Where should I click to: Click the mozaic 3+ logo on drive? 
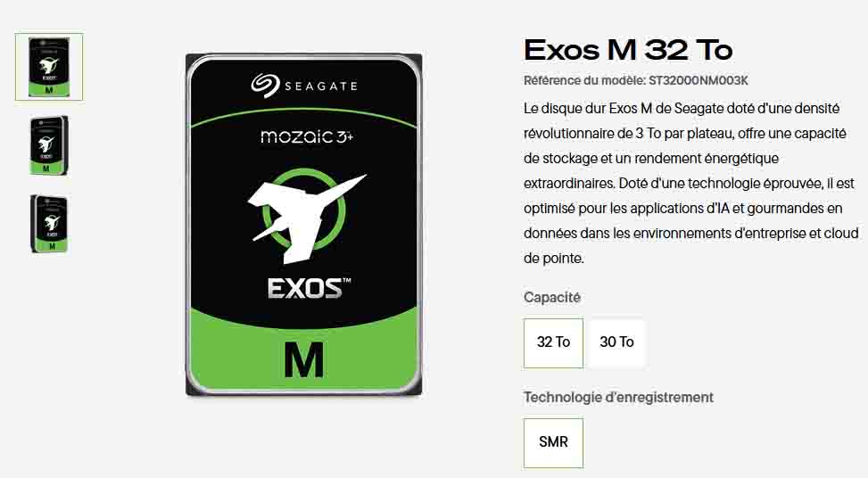[x=306, y=136]
